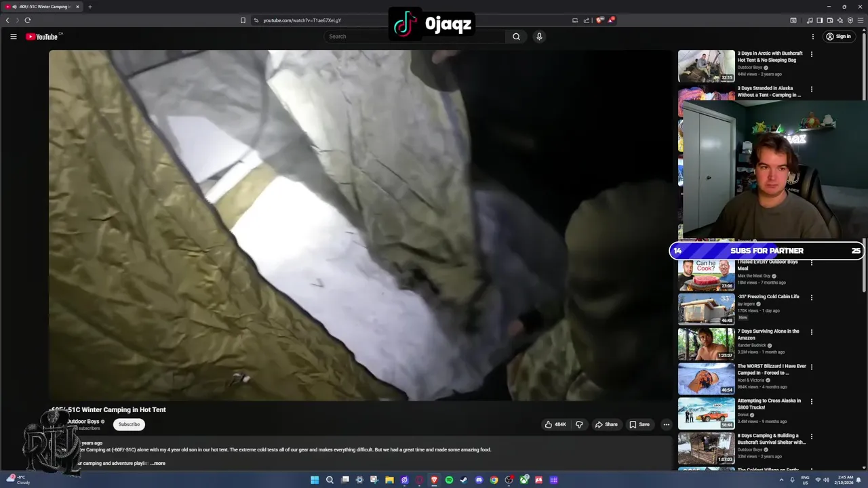The height and width of the screenshot is (488, 868).
Task: Open Steam from taskbar
Action: (464, 480)
